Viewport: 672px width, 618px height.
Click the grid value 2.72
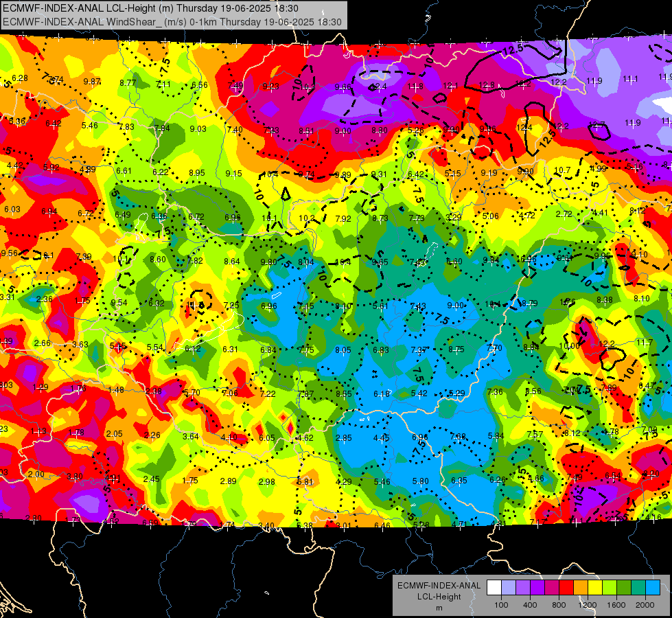[564, 214]
